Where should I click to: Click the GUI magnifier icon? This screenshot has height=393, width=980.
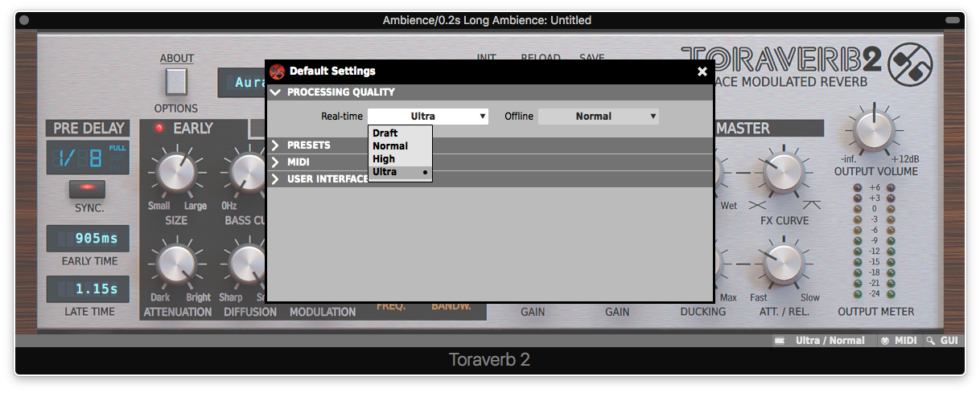(x=931, y=341)
